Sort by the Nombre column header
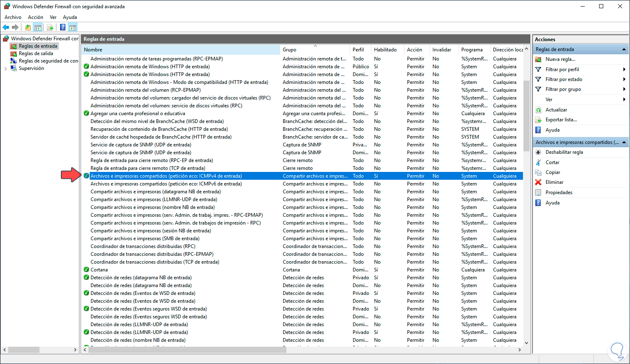This screenshot has width=630, height=364. [x=181, y=50]
